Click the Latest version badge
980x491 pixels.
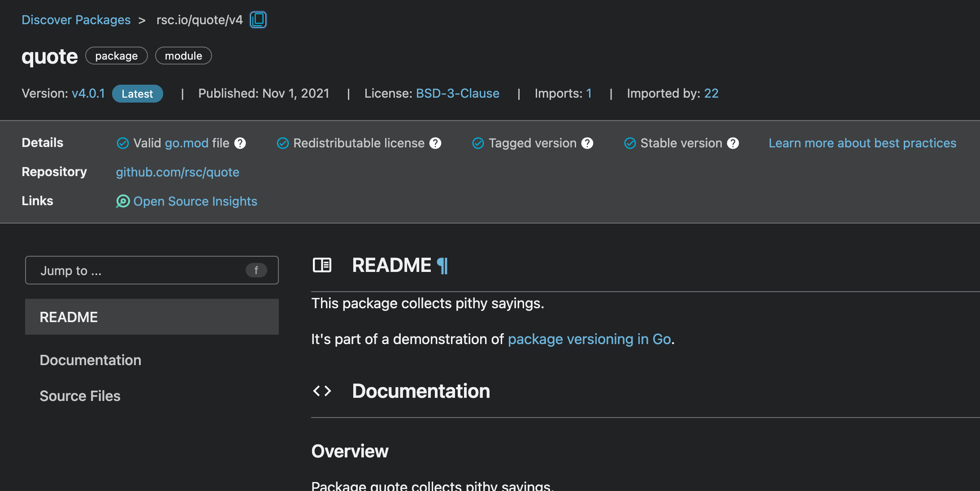[138, 94]
